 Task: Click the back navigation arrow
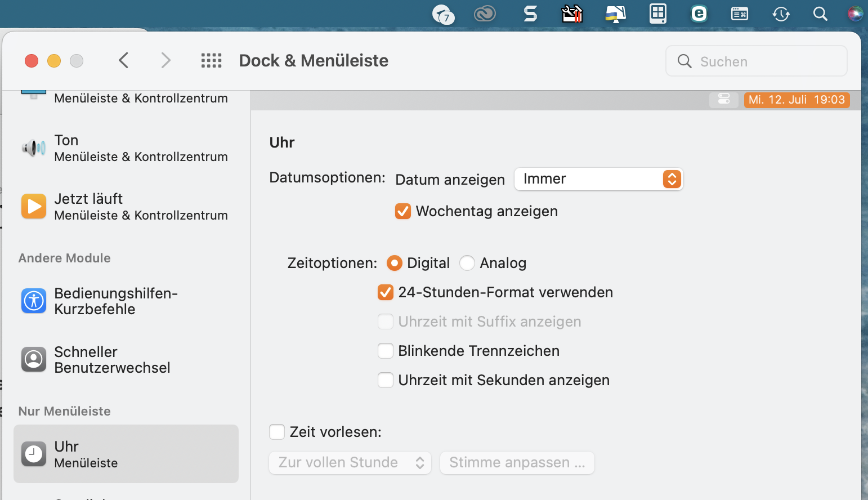click(x=124, y=60)
